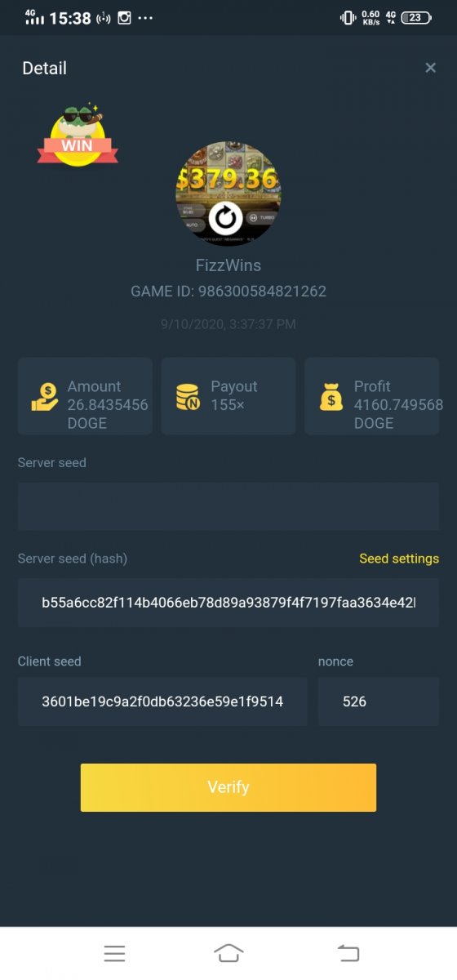Screen dimensions: 457x980
Task: Tap the Server seed hash field
Action: pyautogui.click(x=228, y=603)
